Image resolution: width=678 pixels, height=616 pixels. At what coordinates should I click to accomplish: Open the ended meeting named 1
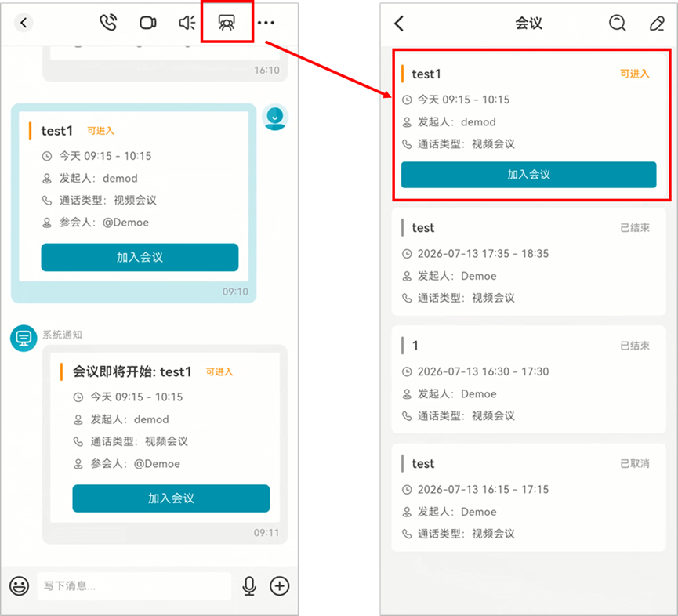pos(529,379)
